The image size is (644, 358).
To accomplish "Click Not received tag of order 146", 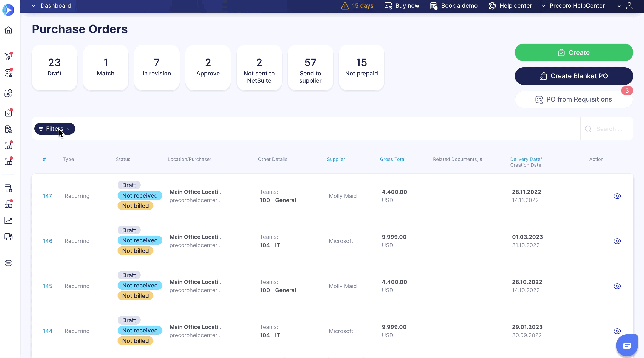I will click(x=140, y=240).
